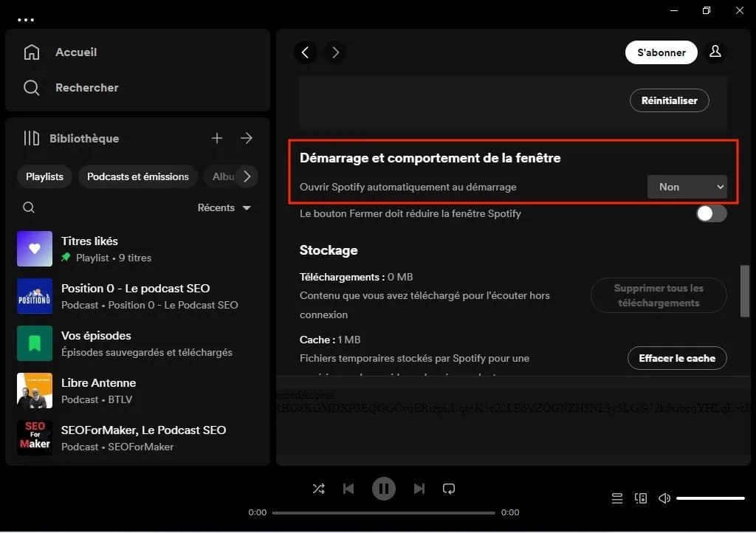
Task: Toggle shuffle playback mode
Action: point(319,488)
